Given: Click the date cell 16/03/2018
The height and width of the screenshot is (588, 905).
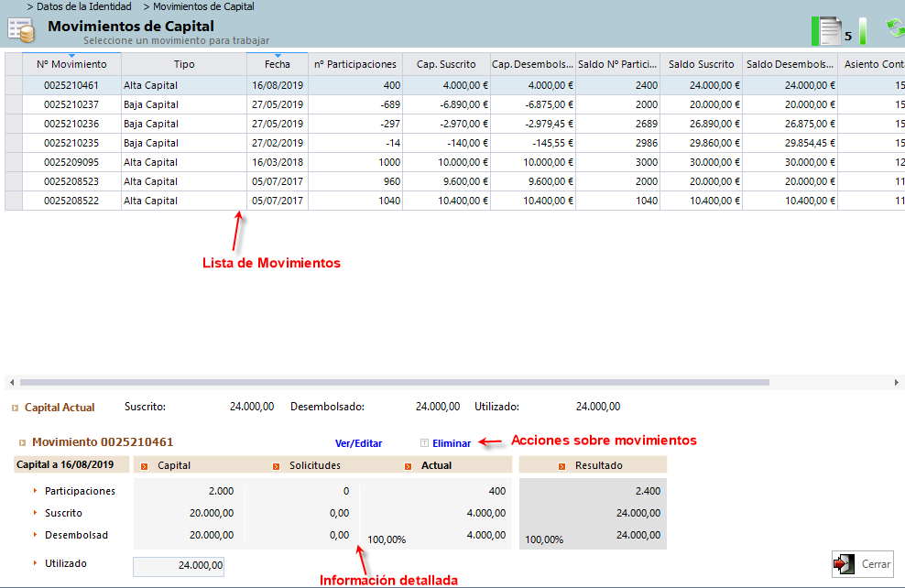Looking at the screenshot, I should [x=278, y=162].
